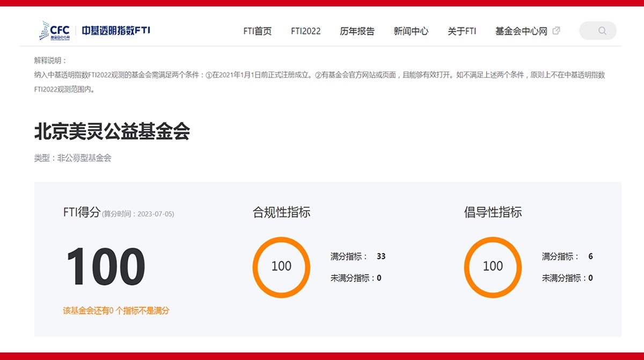The width and height of the screenshot is (644, 360).
Task: Click the 算分时间：2023-07-05 text
Action: (138, 214)
